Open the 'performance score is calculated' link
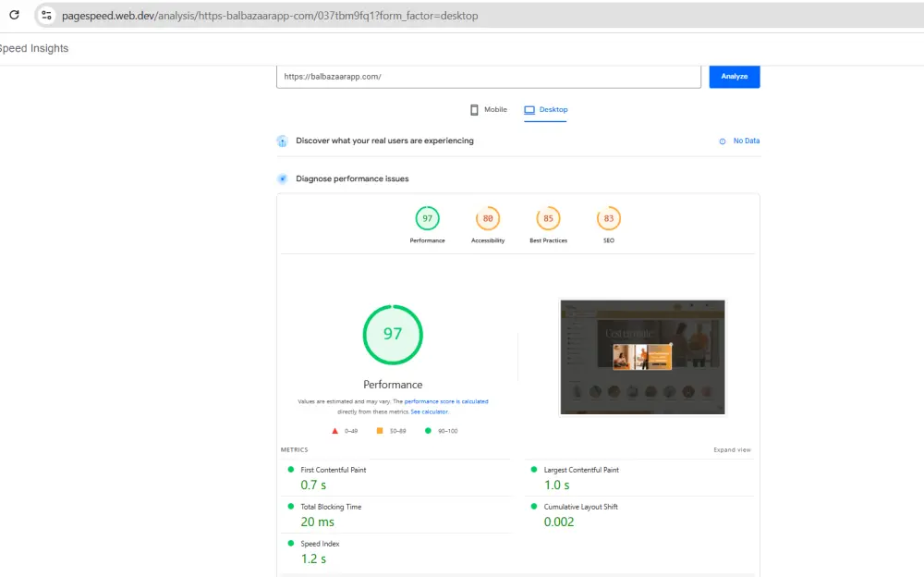The width and height of the screenshot is (924, 577). [446, 402]
